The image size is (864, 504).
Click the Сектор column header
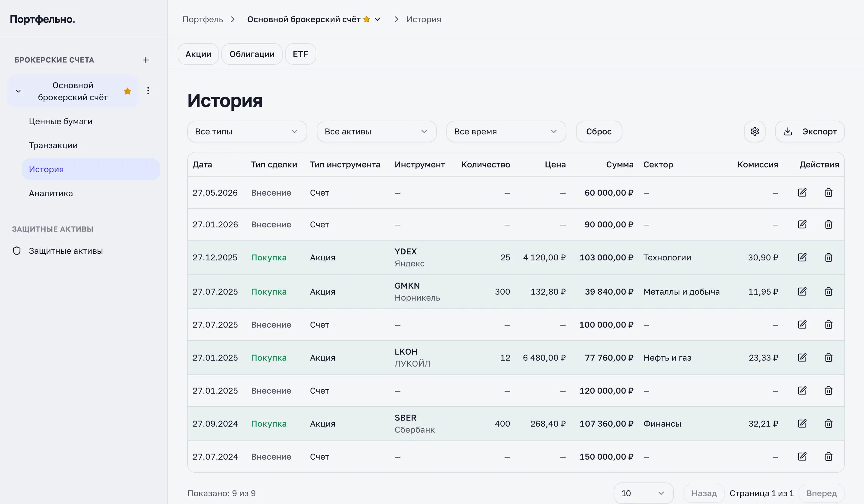(658, 165)
